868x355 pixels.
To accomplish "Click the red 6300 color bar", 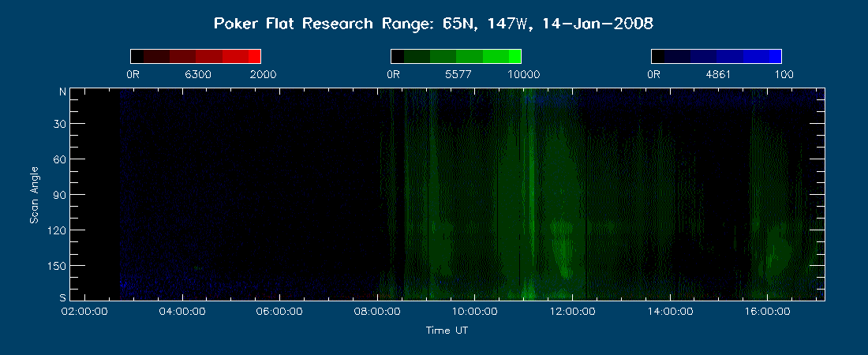I will 196,57.
